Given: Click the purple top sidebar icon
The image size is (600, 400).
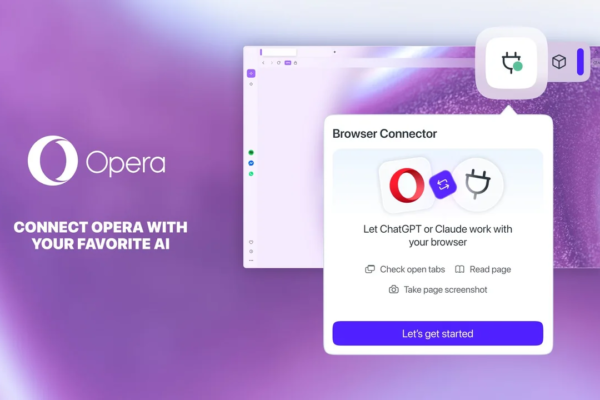Looking at the screenshot, I should pos(251,73).
